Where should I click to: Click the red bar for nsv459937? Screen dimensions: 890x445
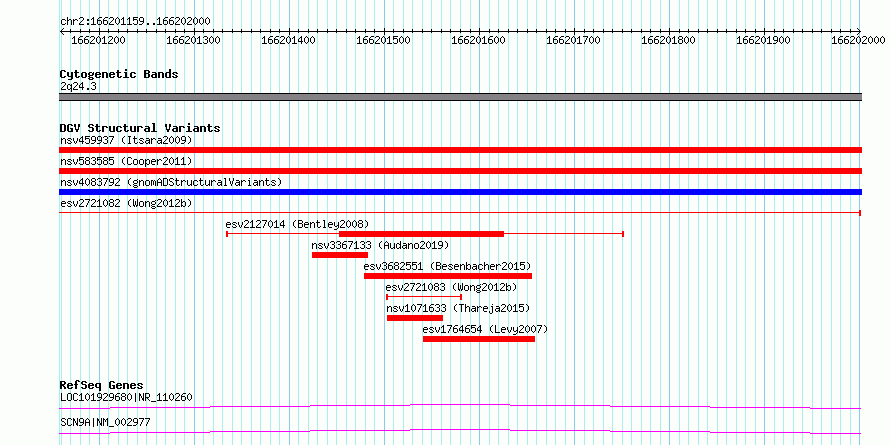click(x=460, y=150)
